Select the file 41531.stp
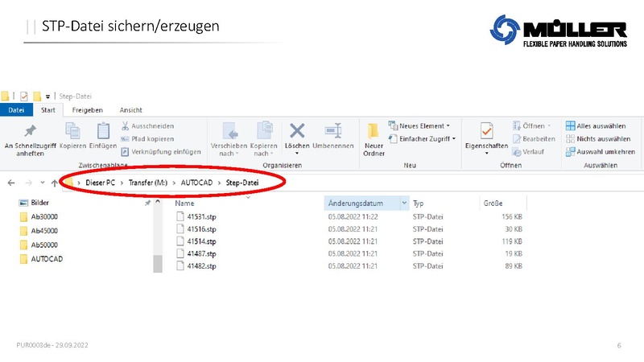Image resolution: width=644 pixels, height=362 pixels. click(201, 216)
